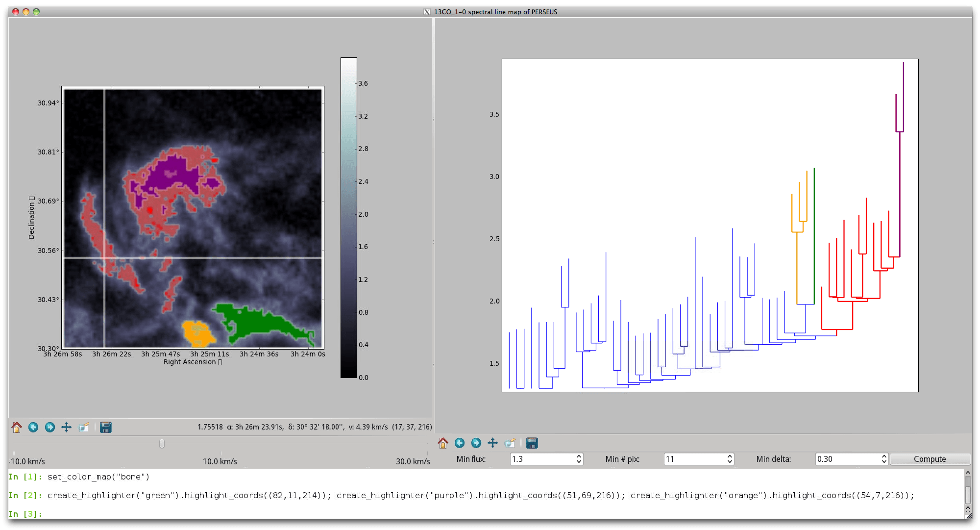Click the Save figure icon in the left map toolbar
This screenshot has height=530, width=980.
[106, 427]
